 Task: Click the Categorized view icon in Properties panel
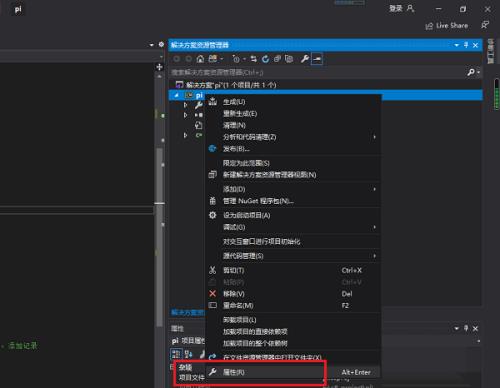(176, 354)
